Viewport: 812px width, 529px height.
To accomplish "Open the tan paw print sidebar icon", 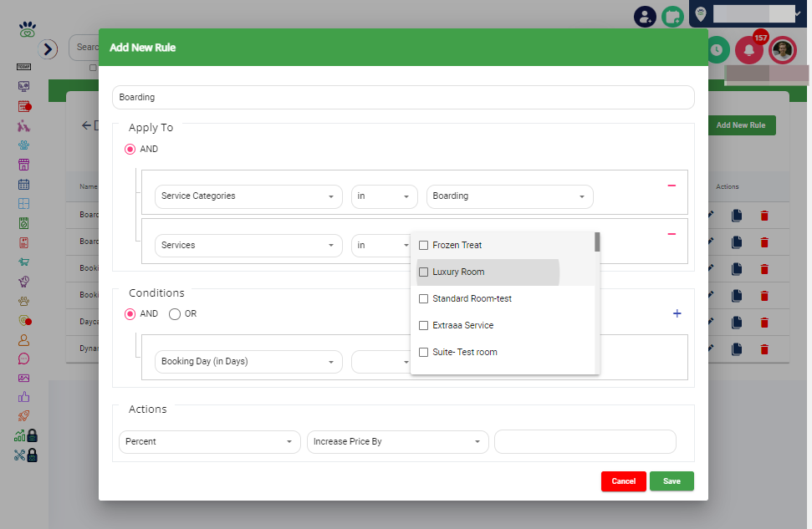I will coord(23,301).
